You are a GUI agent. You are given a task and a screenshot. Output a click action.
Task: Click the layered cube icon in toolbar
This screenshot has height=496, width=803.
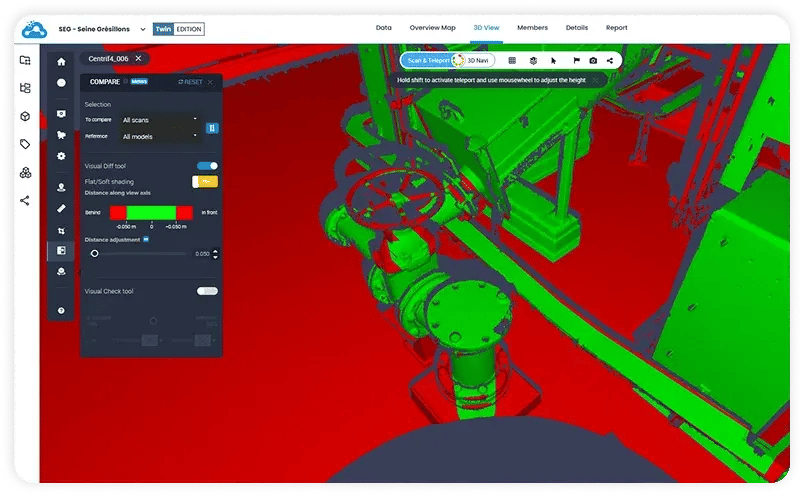pyautogui.click(x=533, y=60)
